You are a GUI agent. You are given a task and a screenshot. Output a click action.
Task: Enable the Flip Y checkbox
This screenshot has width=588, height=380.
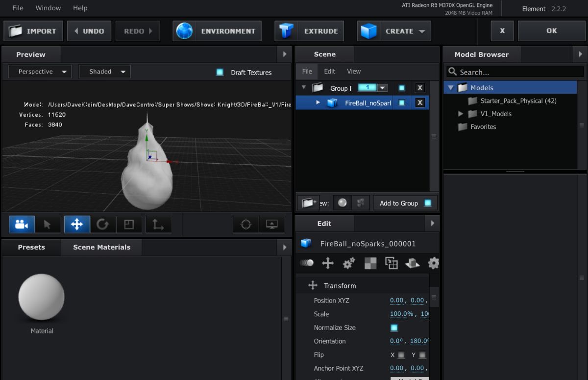[x=422, y=355]
